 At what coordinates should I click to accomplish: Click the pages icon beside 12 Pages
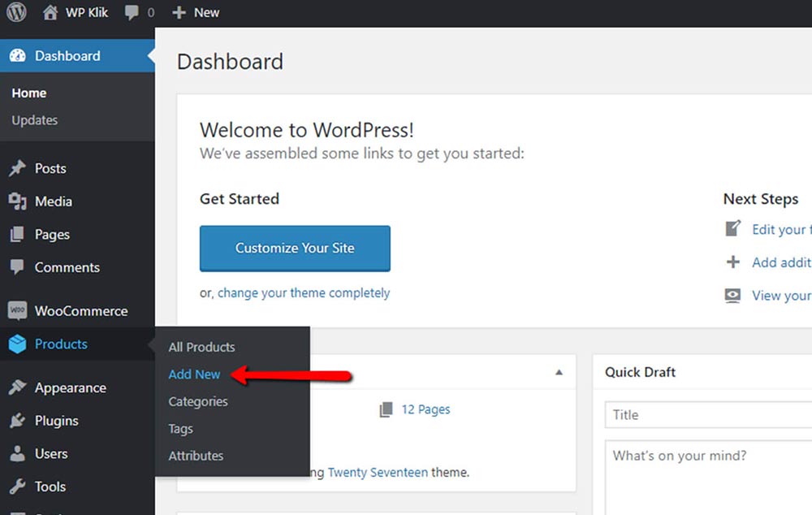pos(386,409)
